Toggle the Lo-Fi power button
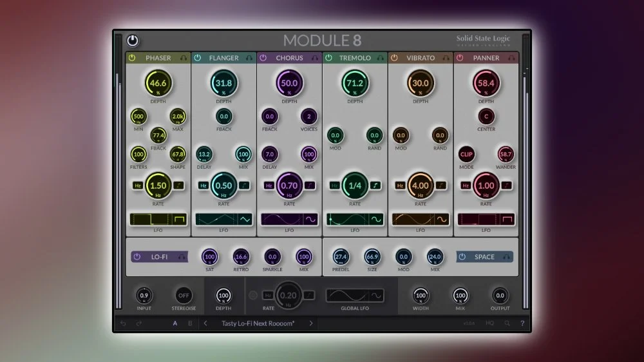 137,257
